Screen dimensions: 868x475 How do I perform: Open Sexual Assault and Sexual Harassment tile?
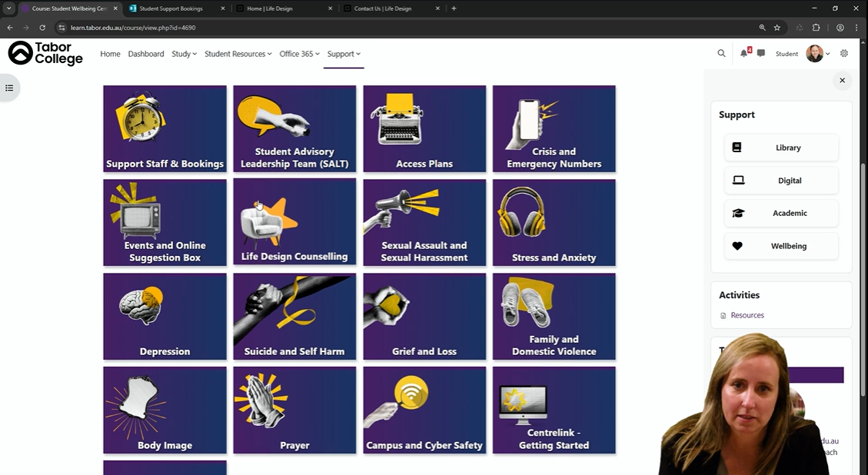[x=424, y=223]
